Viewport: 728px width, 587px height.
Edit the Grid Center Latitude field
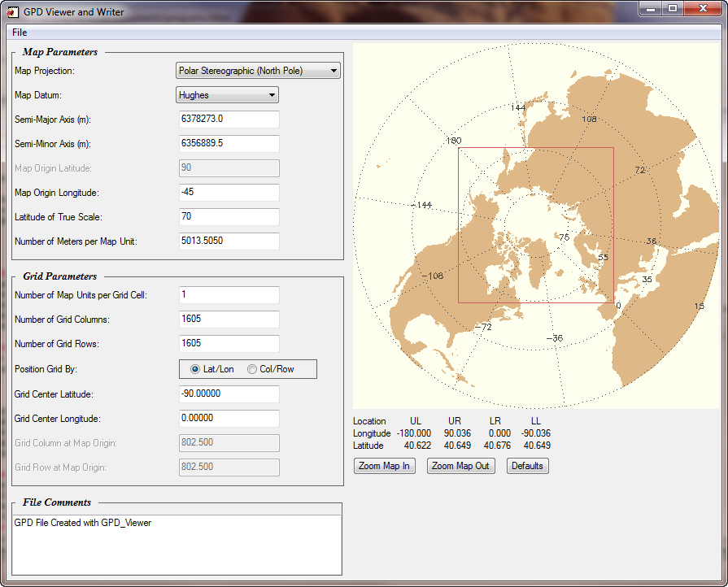[229, 394]
